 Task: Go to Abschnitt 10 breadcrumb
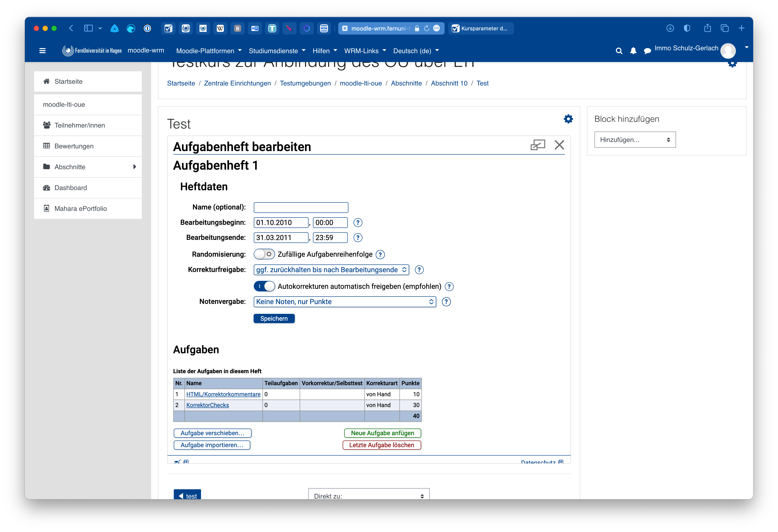(449, 83)
